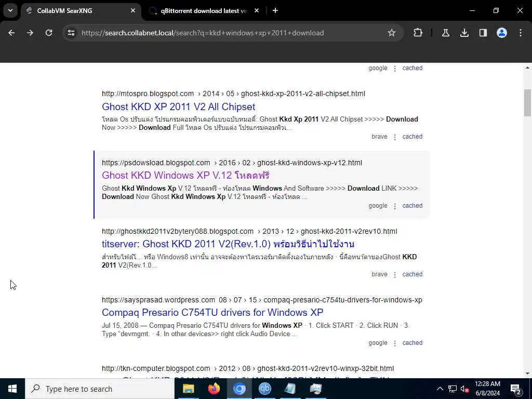Open options dots for Compaq Presario result
The height and width of the screenshot is (399, 532).
pyautogui.click(x=395, y=343)
